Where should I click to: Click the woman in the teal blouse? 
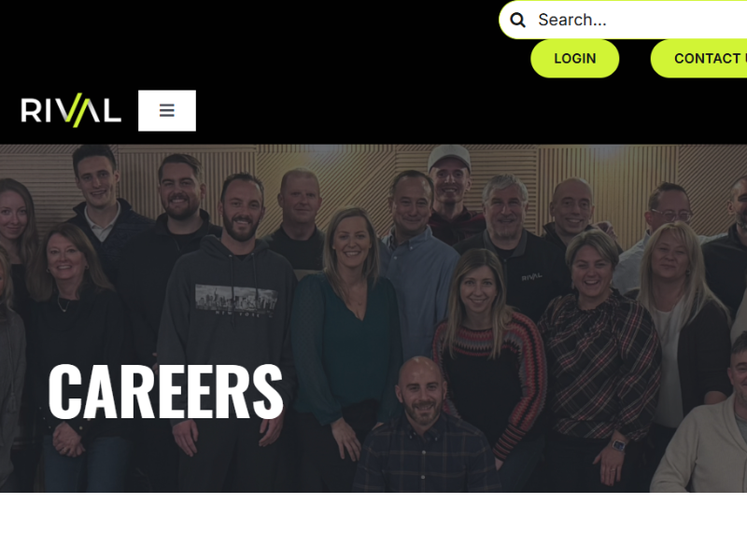pos(345,329)
